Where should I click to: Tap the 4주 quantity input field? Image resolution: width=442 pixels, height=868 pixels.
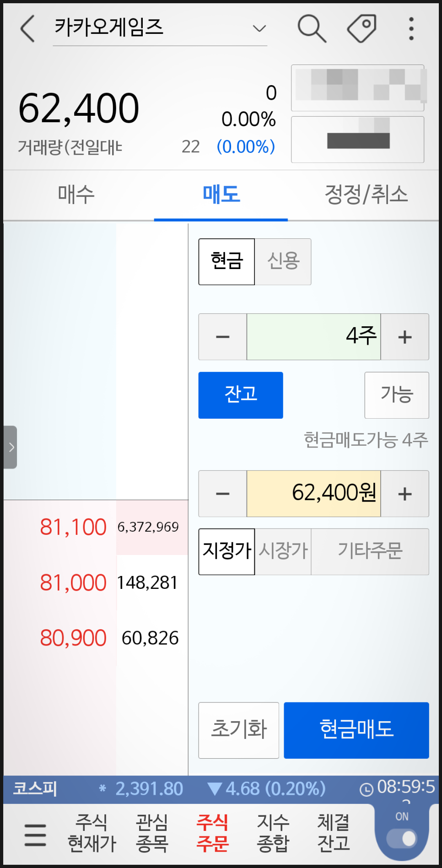[314, 337]
